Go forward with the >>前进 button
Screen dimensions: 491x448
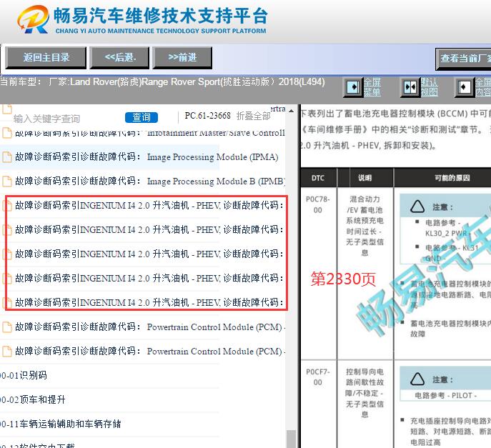[182, 58]
